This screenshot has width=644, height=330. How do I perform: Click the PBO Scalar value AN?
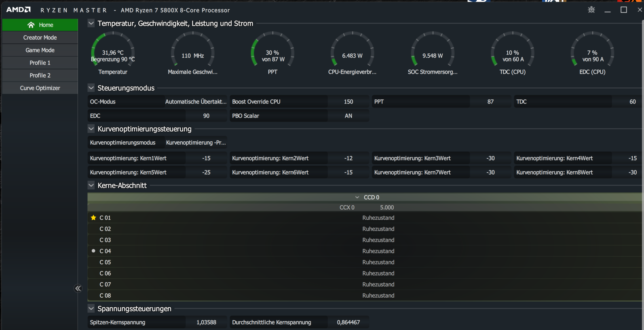tap(348, 116)
